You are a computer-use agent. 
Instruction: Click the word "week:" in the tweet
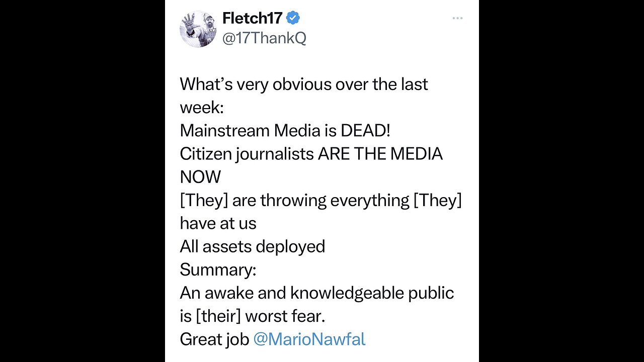(202, 107)
